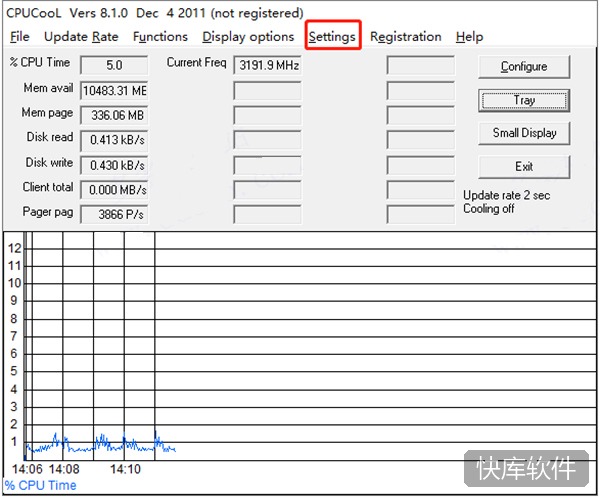
Task: Click the graph axis value 12
Action: tap(15, 249)
